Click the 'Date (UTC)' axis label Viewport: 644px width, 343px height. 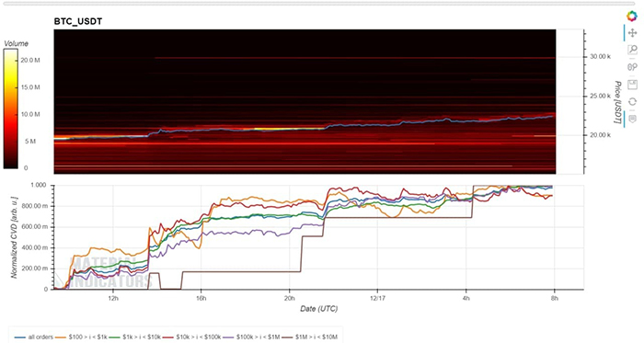tap(318, 309)
